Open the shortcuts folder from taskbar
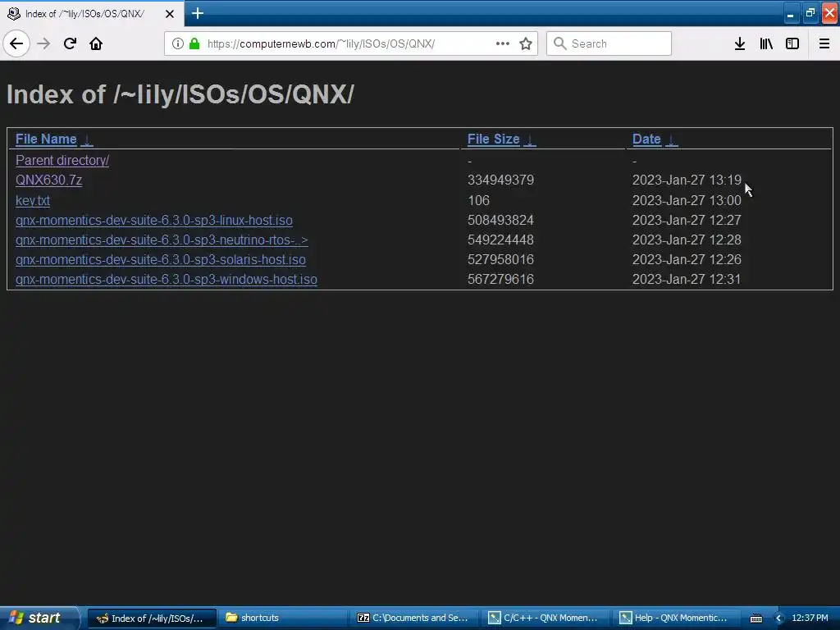The width and height of the screenshot is (840, 630). (283, 618)
